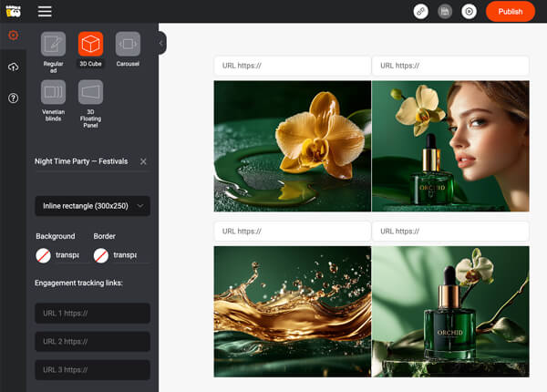Select the Regular ad format
Image resolution: width=547 pixels, height=392 pixels.
[x=53, y=44]
